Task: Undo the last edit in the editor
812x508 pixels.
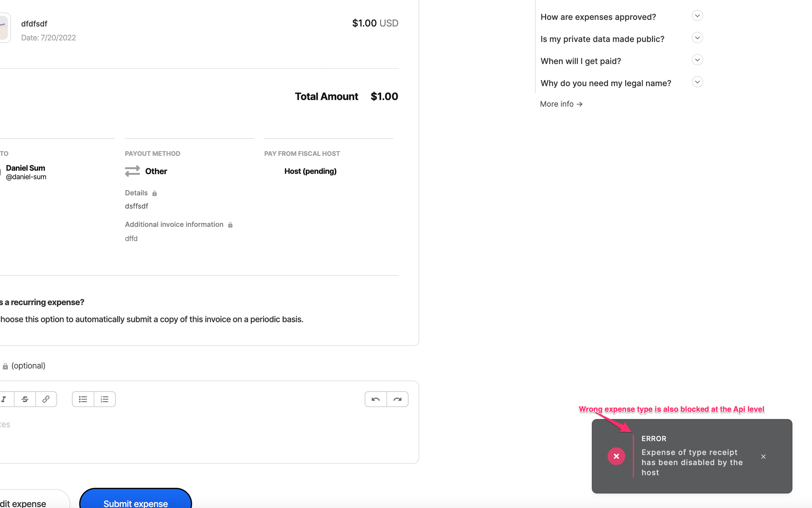Action: 375,399
